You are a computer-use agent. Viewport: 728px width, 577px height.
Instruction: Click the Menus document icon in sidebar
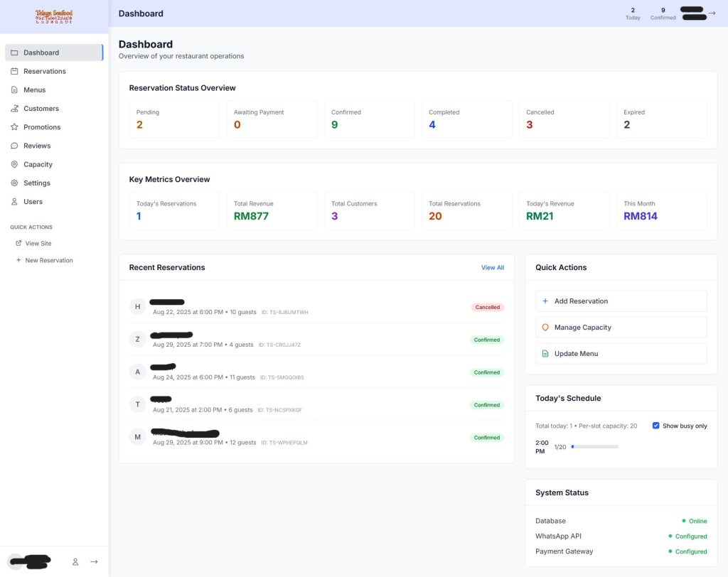[x=15, y=90]
